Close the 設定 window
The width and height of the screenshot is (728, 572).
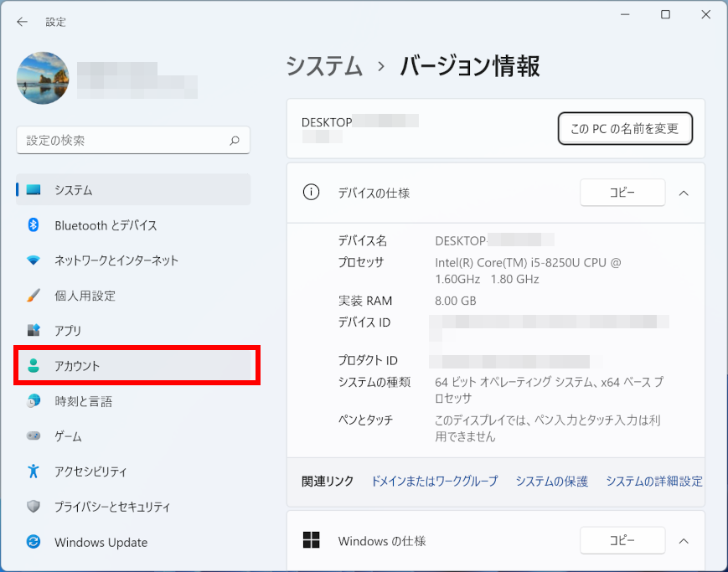coord(705,15)
